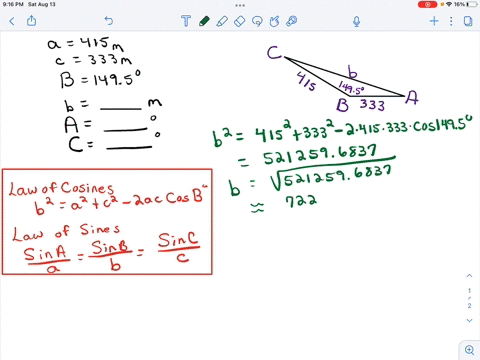
Task: Tap the triangle vertex label A
Action: pos(412,98)
